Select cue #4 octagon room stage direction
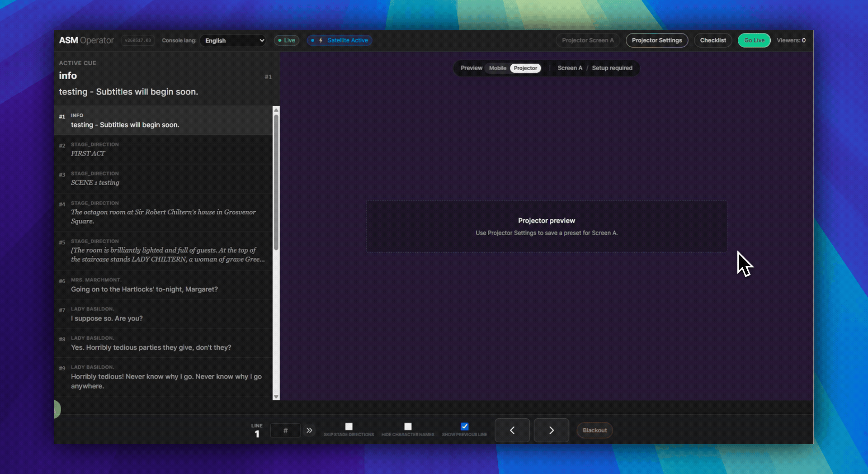 coord(163,213)
